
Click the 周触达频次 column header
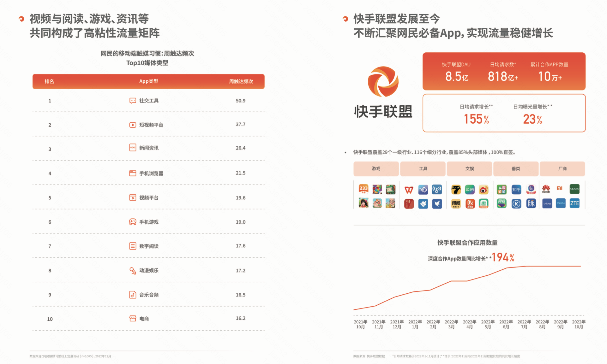pyautogui.click(x=241, y=81)
